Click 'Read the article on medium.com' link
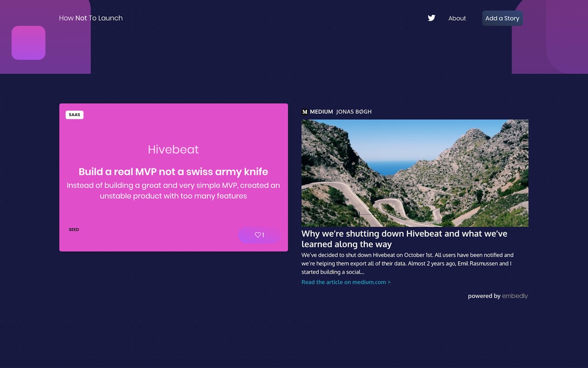Image resolution: width=588 pixels, height=368 pixels. (x=346, y=282)
